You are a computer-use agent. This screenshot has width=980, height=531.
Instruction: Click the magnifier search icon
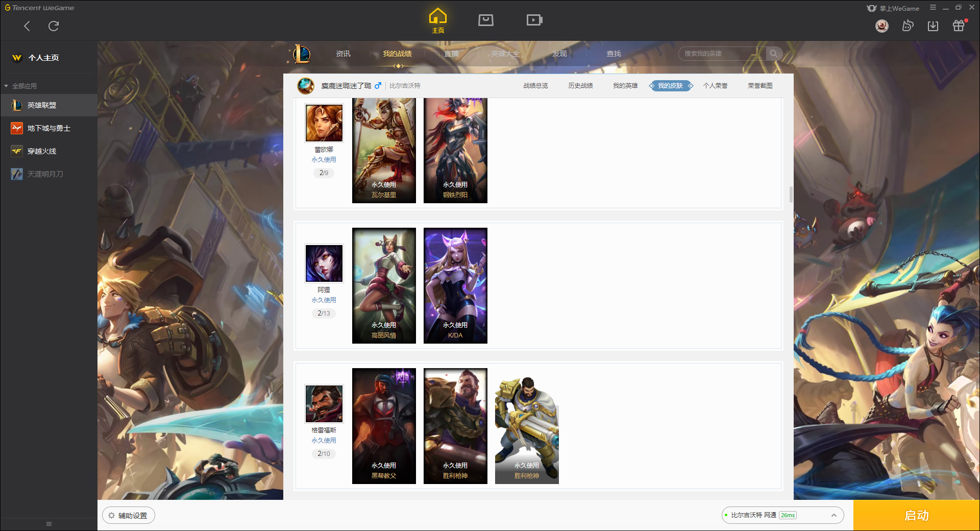774,54
